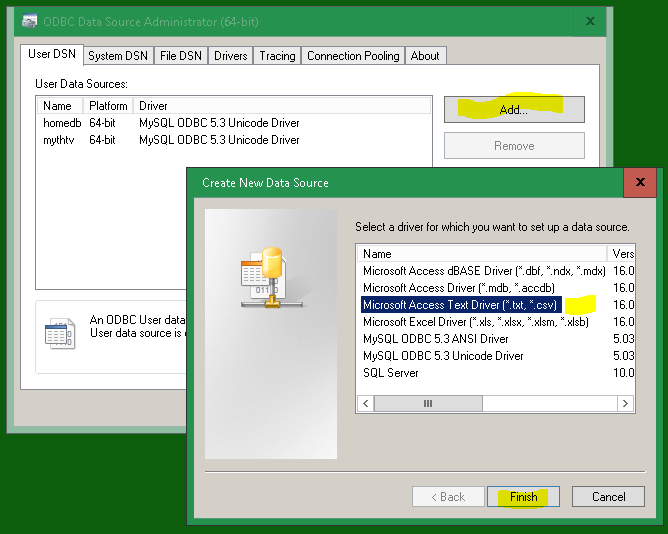
Task: Click the driver list scroll left arrow
Action: click(366, 403)
